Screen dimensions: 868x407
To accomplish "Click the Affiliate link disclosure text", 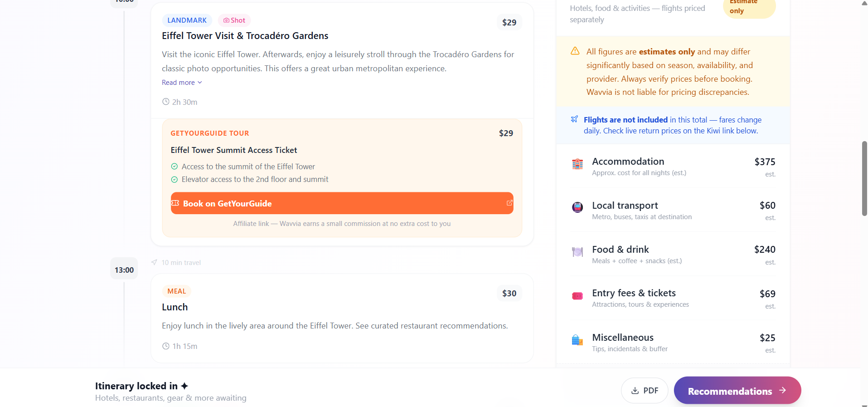I will 342,224.
